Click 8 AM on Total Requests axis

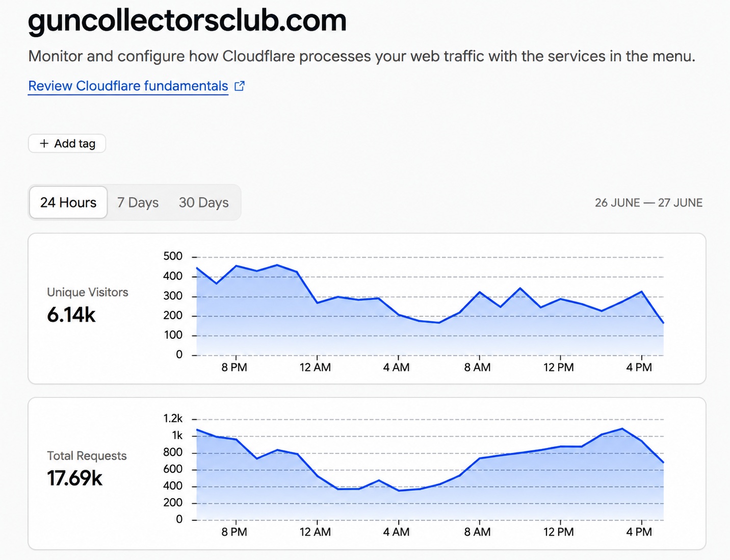click(477, 532)
